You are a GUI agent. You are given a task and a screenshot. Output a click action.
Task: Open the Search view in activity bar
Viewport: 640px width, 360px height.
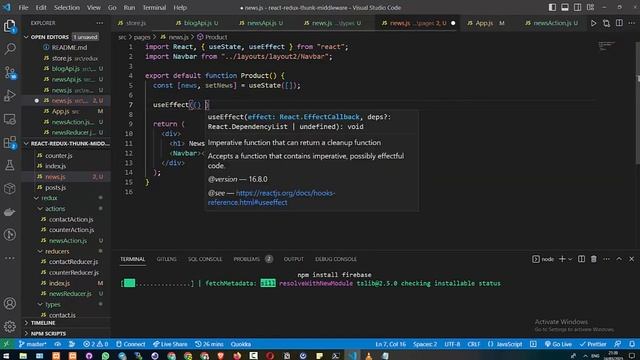pyautogui.click(x=10, y=49)
